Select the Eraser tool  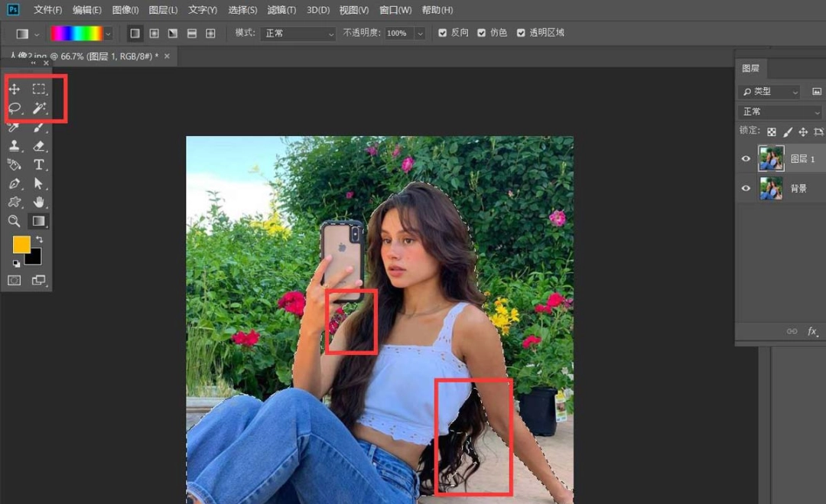click(x=38, y=146)
